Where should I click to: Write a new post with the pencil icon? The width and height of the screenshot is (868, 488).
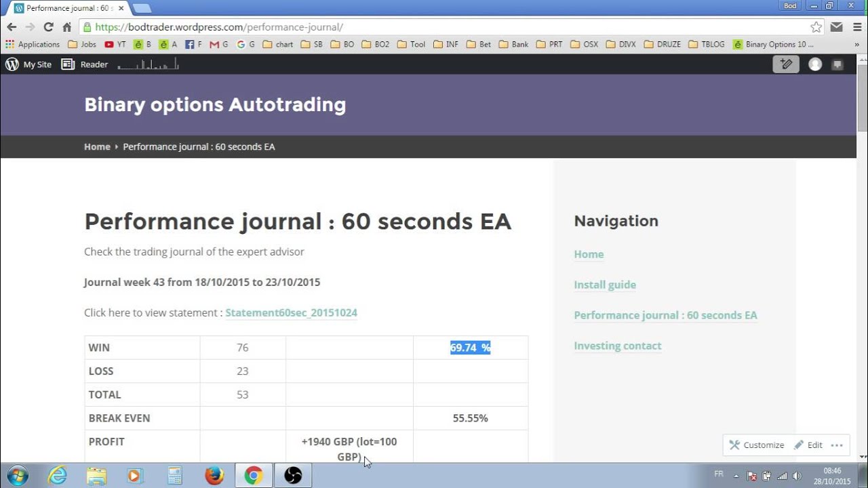[x=787, y=64]
